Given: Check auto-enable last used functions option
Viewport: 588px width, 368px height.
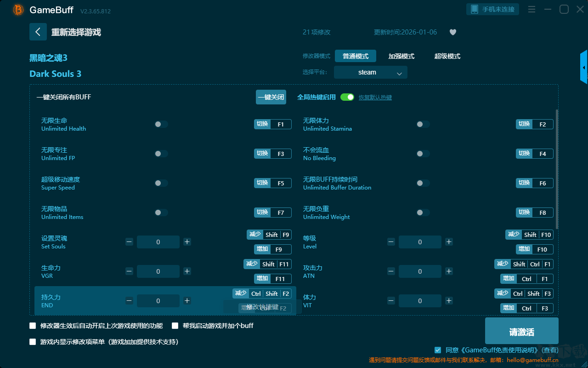Looking at the screenshot, I should point(33,326).
